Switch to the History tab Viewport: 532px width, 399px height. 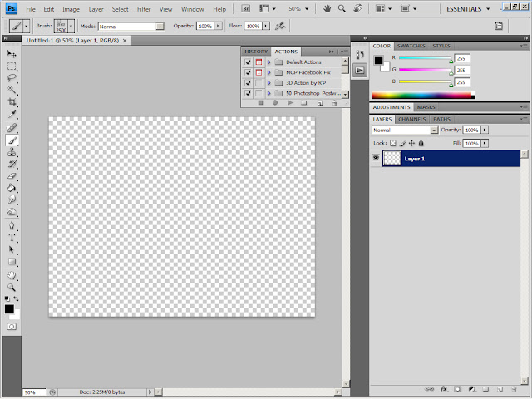256,52
